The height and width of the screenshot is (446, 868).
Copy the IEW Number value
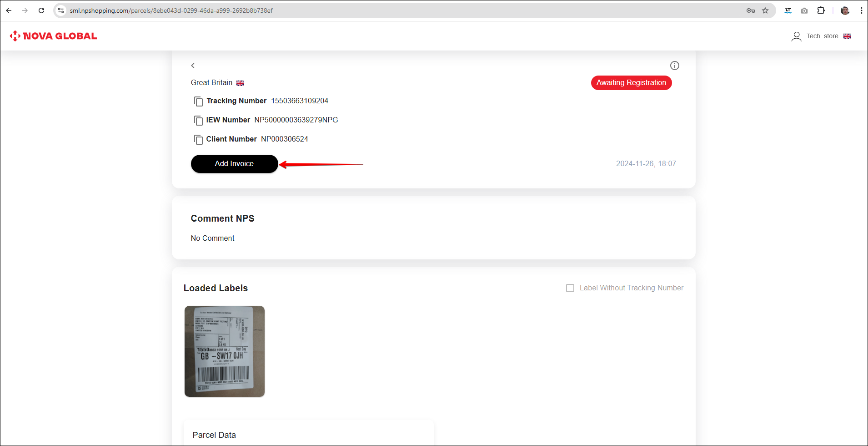tap(198, 120)
